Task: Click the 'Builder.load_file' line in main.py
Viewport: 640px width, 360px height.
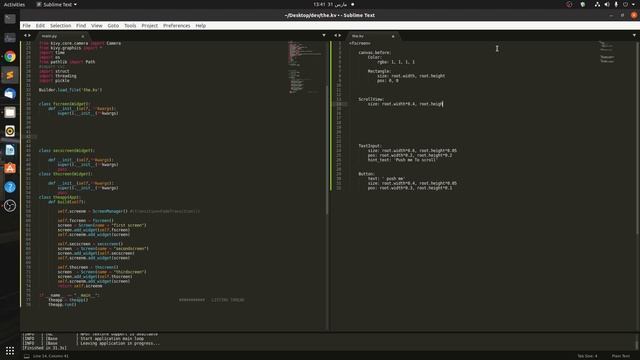Action: tap(70, 90)
